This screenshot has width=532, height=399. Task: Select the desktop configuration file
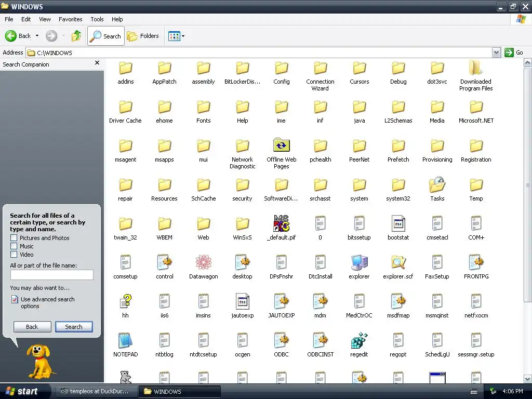(x=242, y=262)
